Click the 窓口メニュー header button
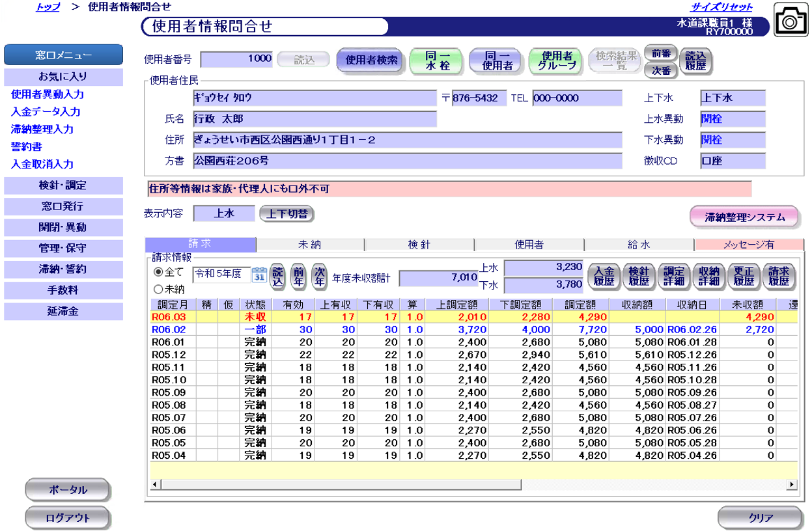This screenshot has height=531, width=812. click(63, 55)
